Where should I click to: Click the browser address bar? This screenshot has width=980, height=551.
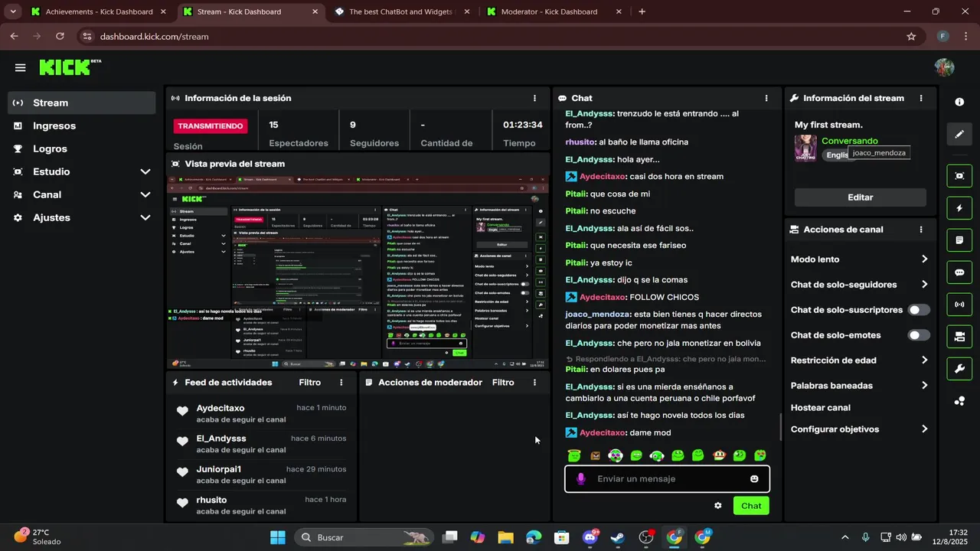coord(490,36)
